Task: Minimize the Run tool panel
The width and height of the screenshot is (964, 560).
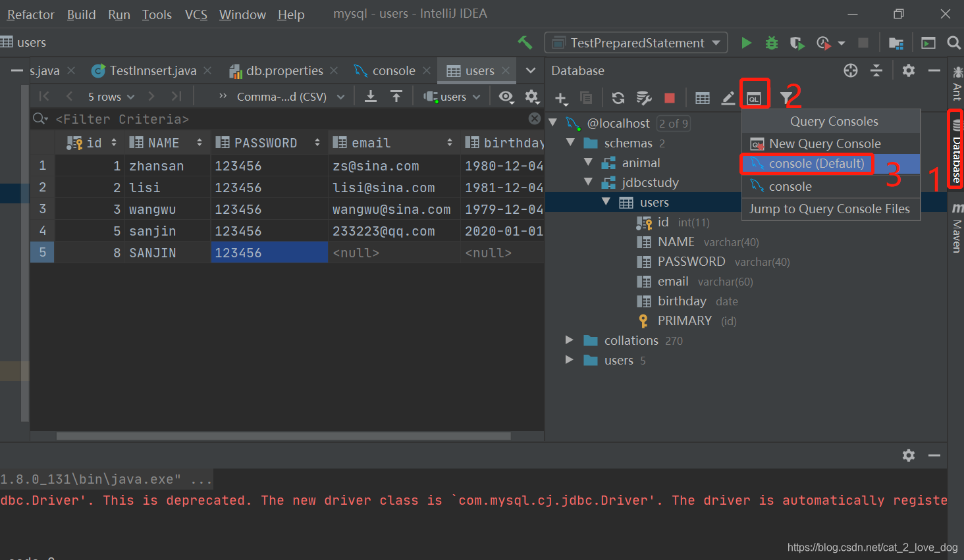Action: coord(934,455)
